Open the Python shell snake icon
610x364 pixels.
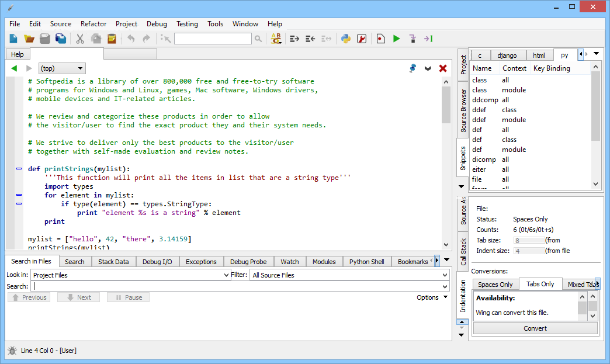tap(345, 39)
